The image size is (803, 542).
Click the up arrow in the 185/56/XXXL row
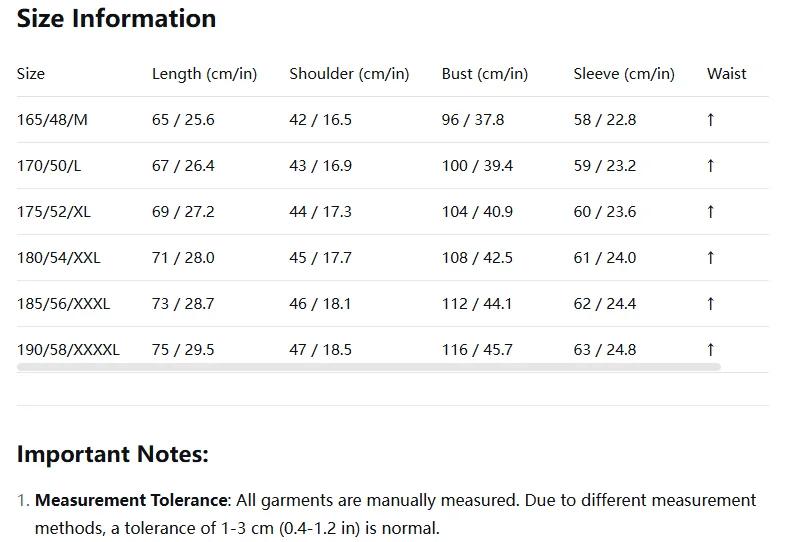710,304
